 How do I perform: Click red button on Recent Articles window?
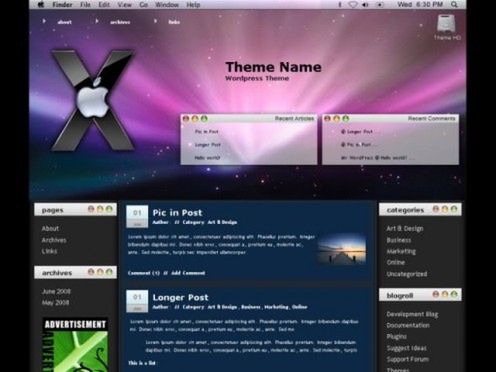(x=186, y=118)
